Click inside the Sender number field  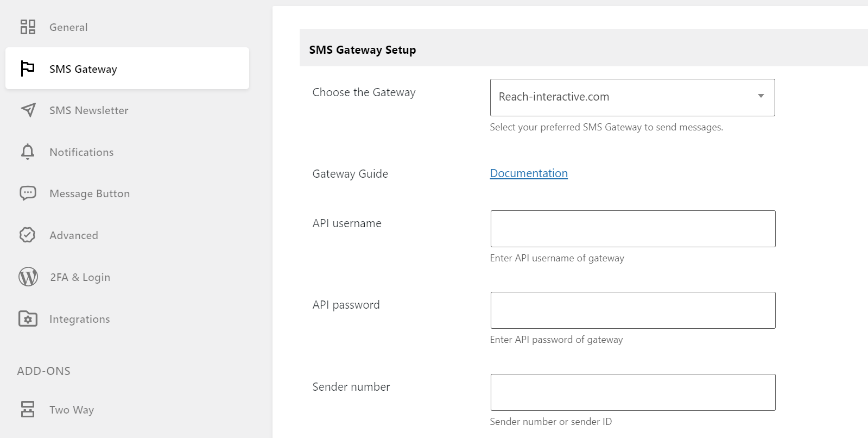click(x=633, y=392)
